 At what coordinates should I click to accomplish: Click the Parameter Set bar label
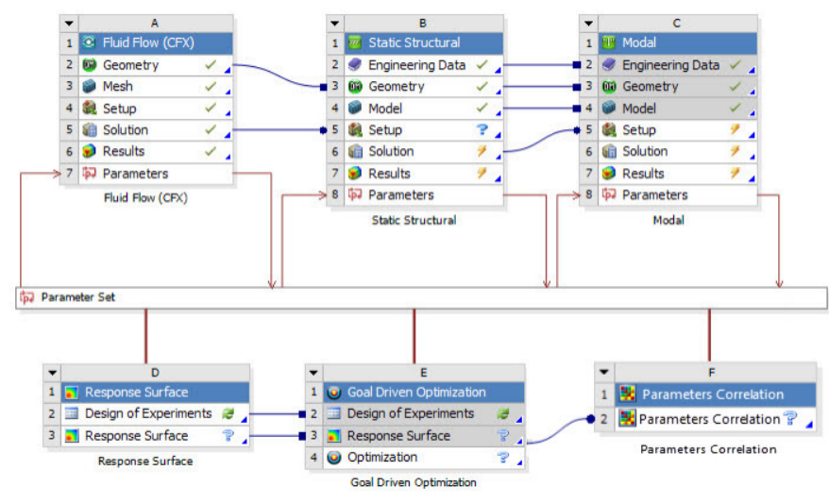pos(78,297)
